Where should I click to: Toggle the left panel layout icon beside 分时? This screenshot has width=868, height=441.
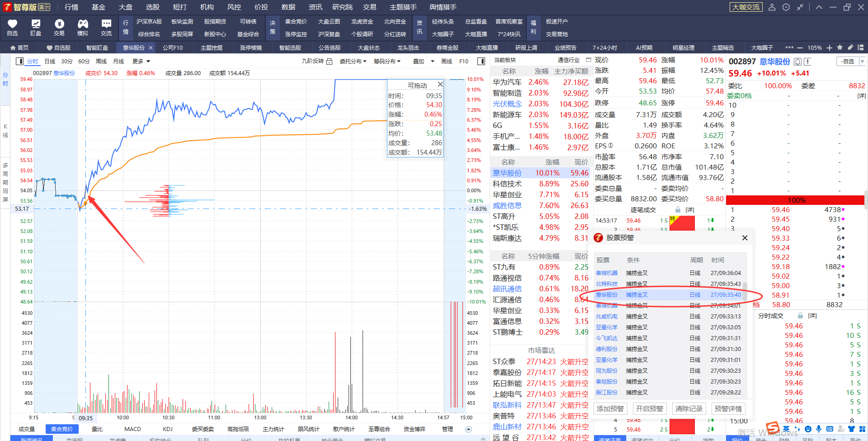click(x=19, y=61)
